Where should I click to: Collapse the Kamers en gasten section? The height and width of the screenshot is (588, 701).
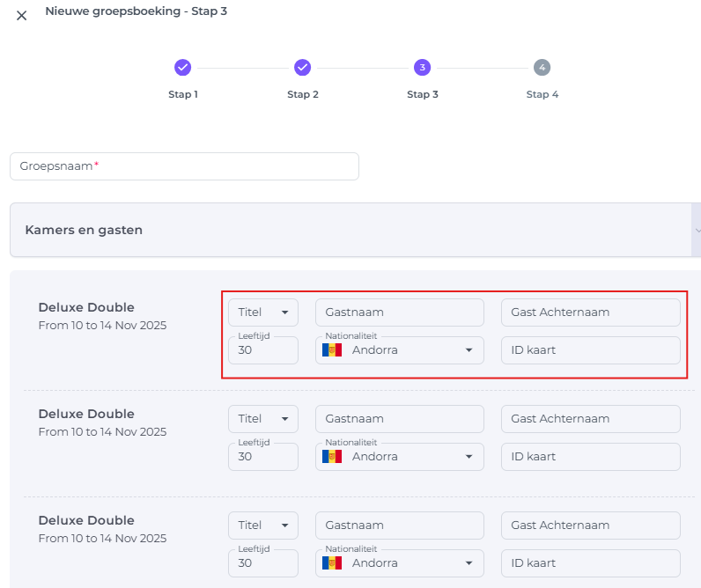pos(695,230)
